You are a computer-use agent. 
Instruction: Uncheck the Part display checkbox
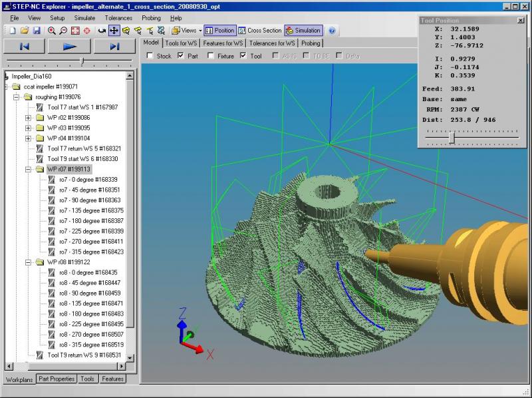[x=181, y=56]
